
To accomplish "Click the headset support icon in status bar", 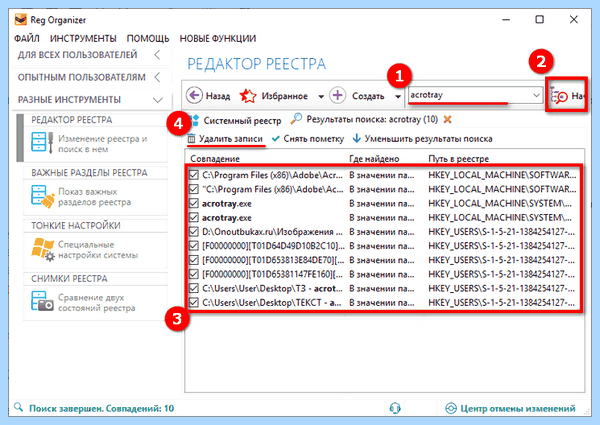I will tap(395, 408).
